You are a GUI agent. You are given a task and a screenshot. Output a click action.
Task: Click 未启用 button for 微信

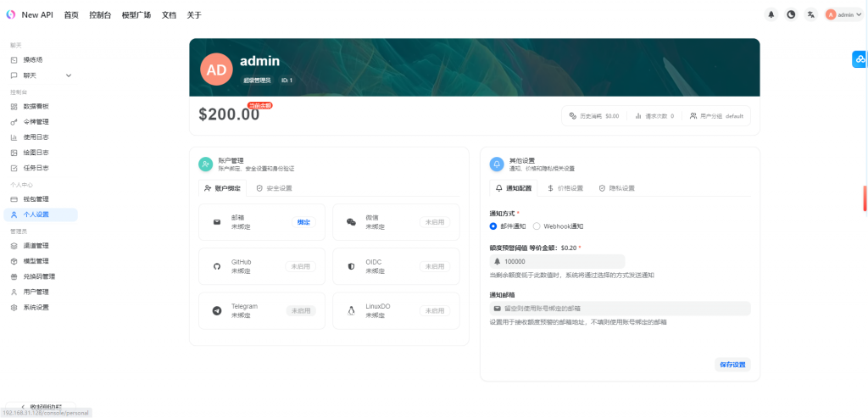(435, 222)
